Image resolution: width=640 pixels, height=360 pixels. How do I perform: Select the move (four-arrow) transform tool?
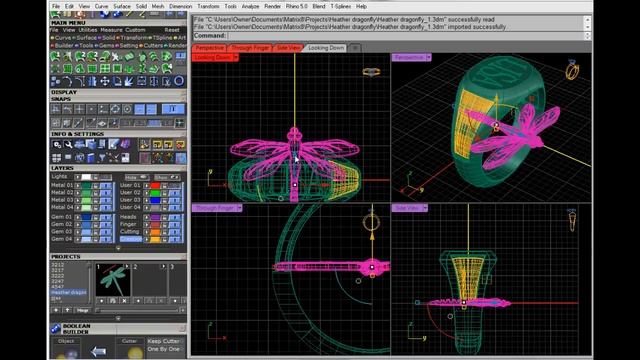click(105, 81)
